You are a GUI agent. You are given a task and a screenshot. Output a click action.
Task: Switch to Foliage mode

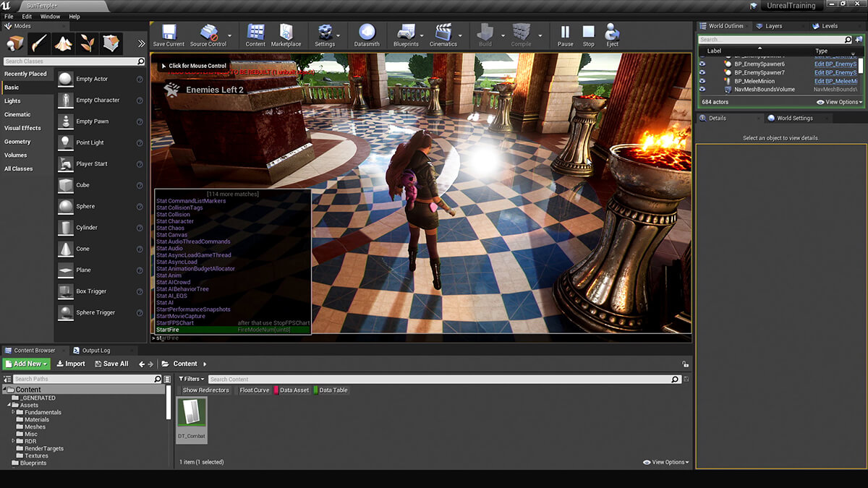[x=87, y=43]
